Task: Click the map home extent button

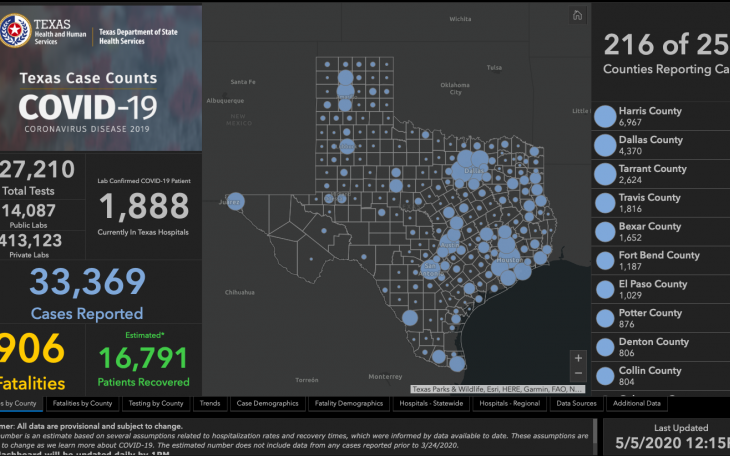Action: [x=577, y=15]
